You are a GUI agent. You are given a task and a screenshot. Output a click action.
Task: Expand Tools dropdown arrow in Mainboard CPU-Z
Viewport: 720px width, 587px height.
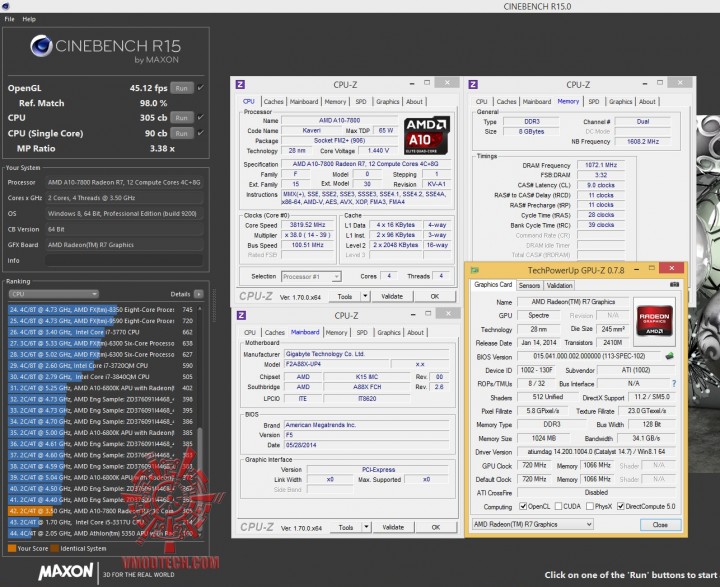pos(366,527)
